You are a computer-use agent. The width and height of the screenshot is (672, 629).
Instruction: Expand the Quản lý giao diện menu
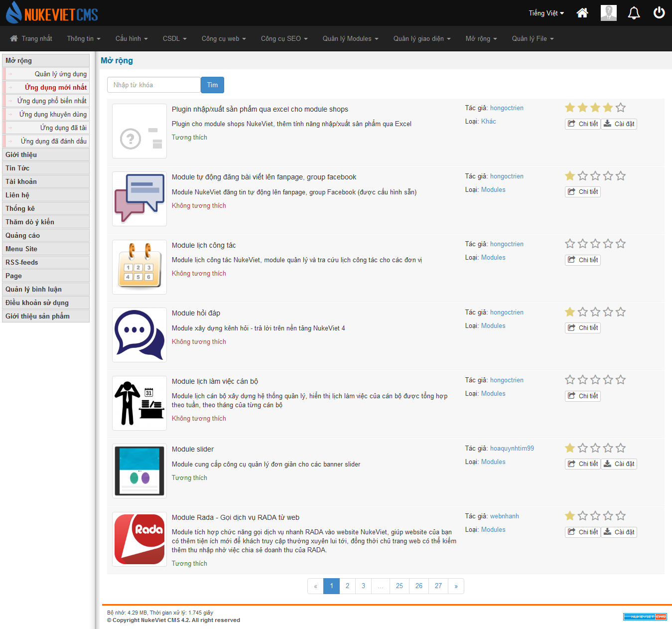click(422, 38)
